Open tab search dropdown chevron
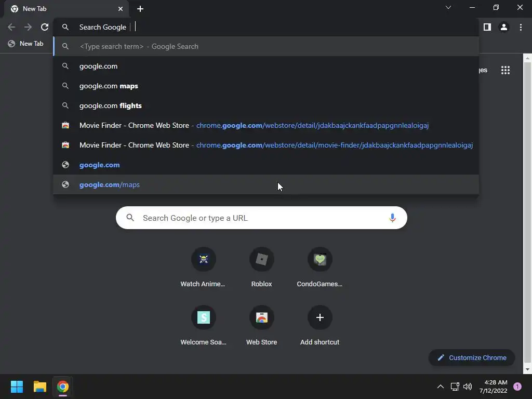The width and height of the screenshot is (532, 399). point(448,7)
